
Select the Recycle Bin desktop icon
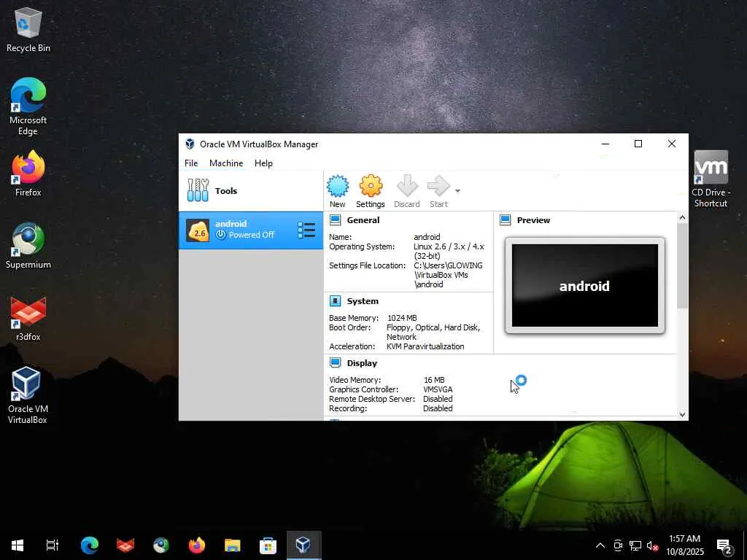tap(28, 30)
